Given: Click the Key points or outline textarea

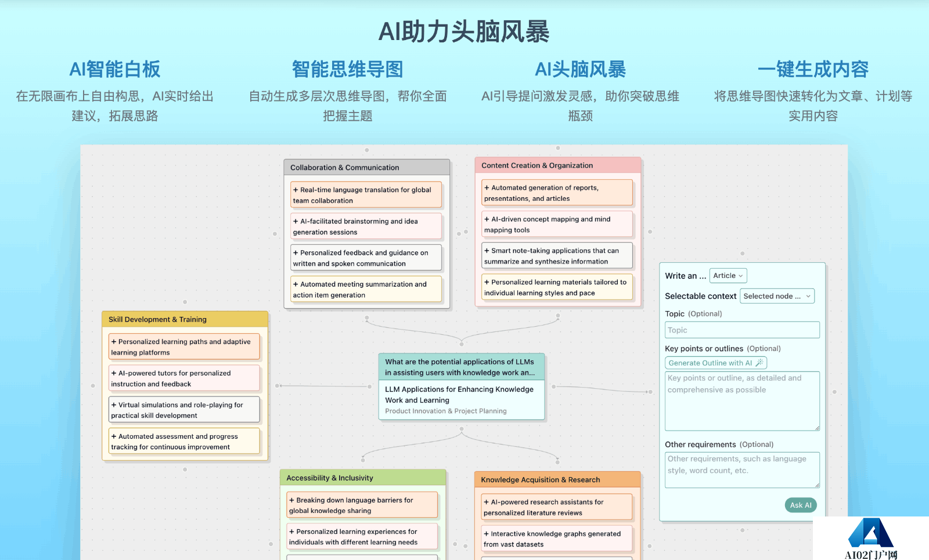Looking at the screenshot, I should [742, 401].
